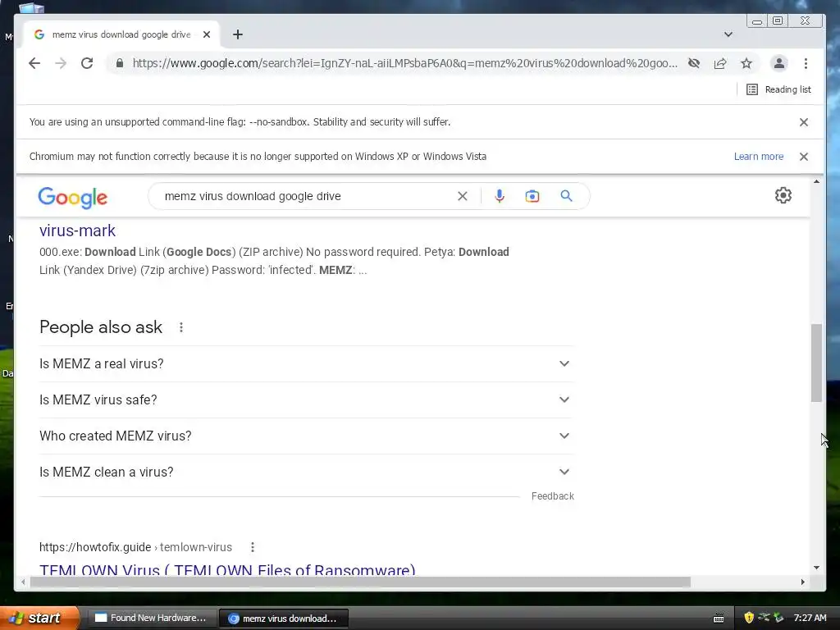Click the URL in the address bar

coord(404,63)
